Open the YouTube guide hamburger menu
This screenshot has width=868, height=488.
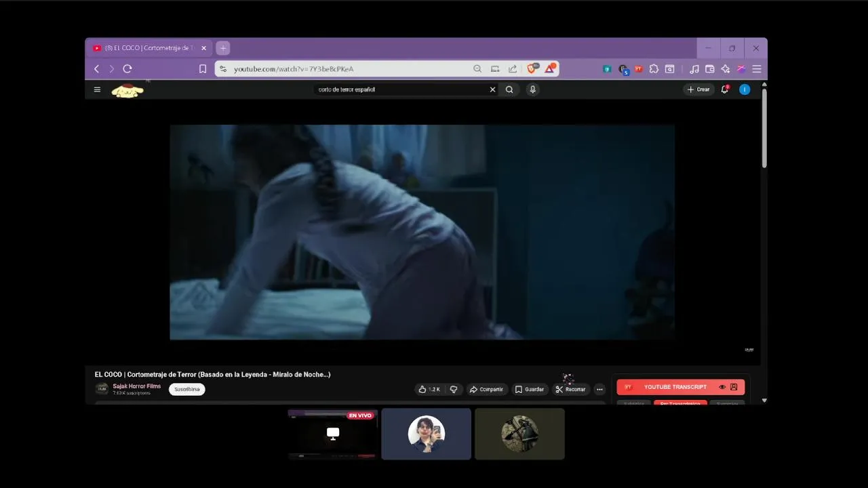click(x=97, y=89)
